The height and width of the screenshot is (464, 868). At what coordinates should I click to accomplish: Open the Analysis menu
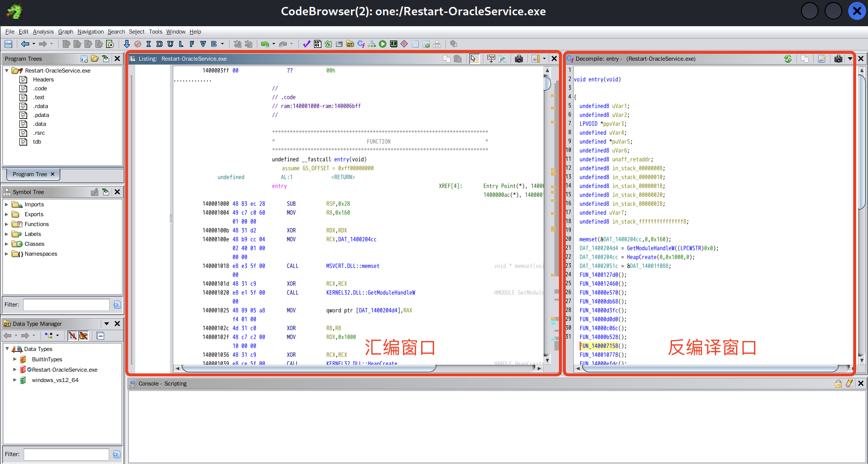coord(43,32)
